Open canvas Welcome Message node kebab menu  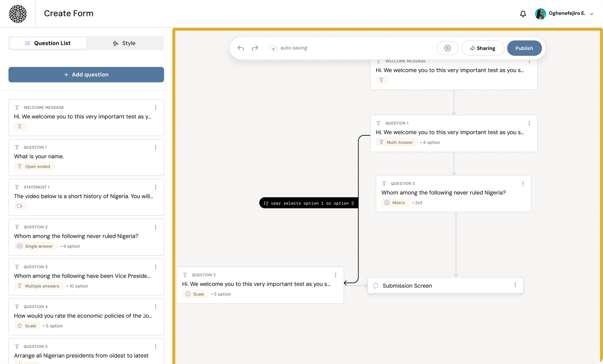pos(529,62)
